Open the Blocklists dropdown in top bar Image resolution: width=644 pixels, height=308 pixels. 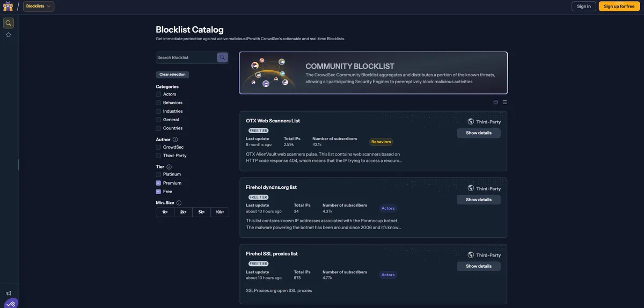(39, 6)
